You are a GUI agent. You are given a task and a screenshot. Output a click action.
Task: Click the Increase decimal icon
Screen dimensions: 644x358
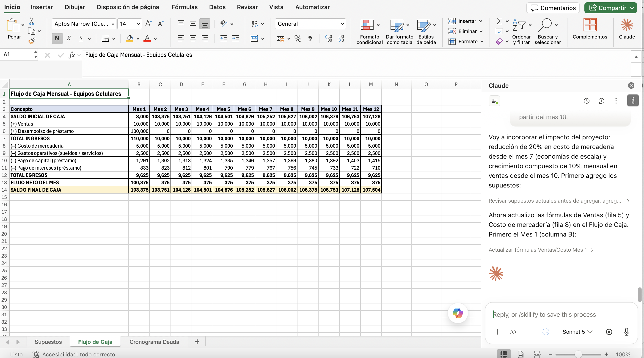(x=328, y=39)
